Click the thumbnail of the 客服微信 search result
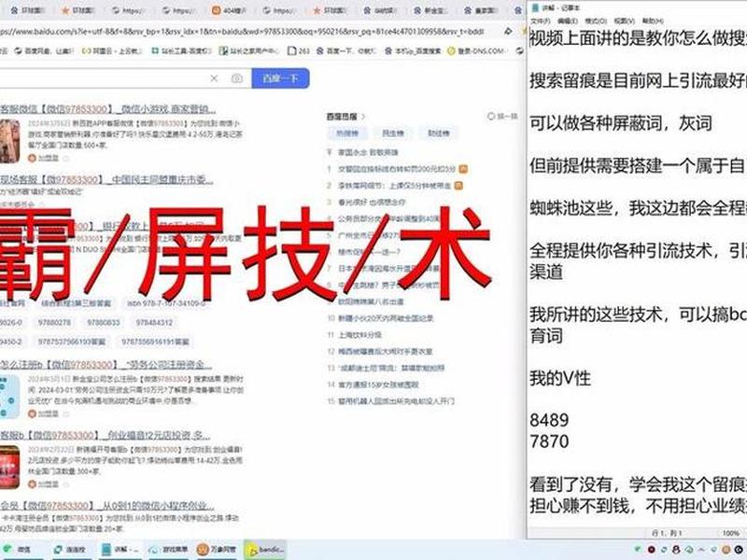Image resolution: width=747 pixels, height=560 pixels. tap(9, 141)
